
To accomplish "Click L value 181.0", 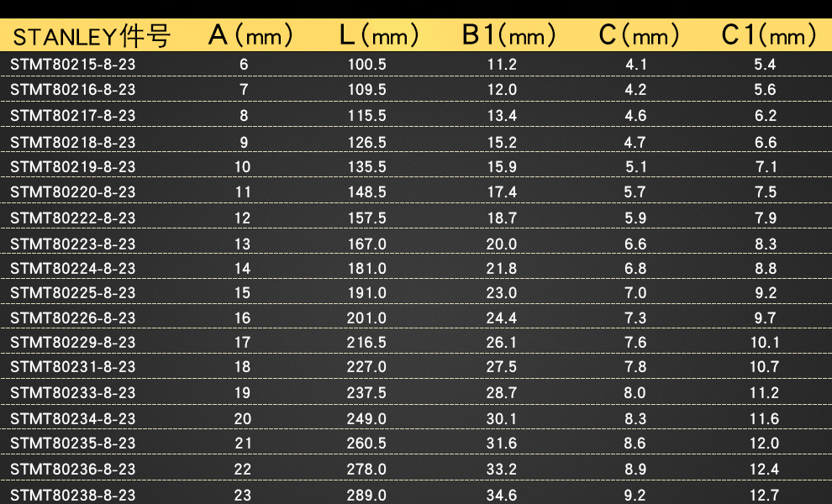I will coord(366,269).
